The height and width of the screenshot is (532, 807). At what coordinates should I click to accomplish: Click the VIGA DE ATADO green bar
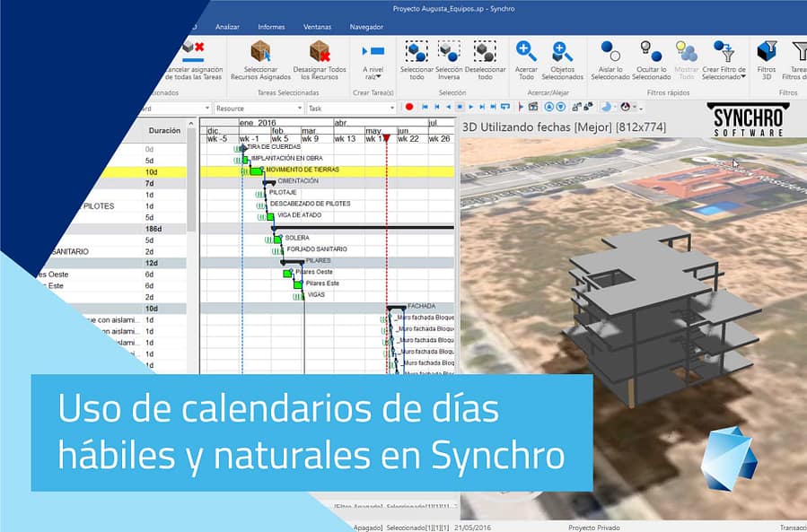click(270, 216)
